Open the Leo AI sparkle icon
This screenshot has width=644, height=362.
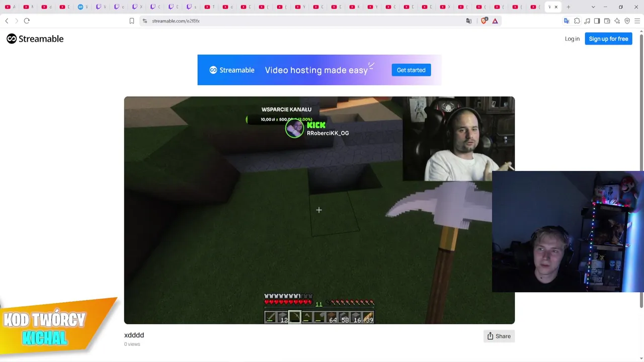(x=617, y=21)
